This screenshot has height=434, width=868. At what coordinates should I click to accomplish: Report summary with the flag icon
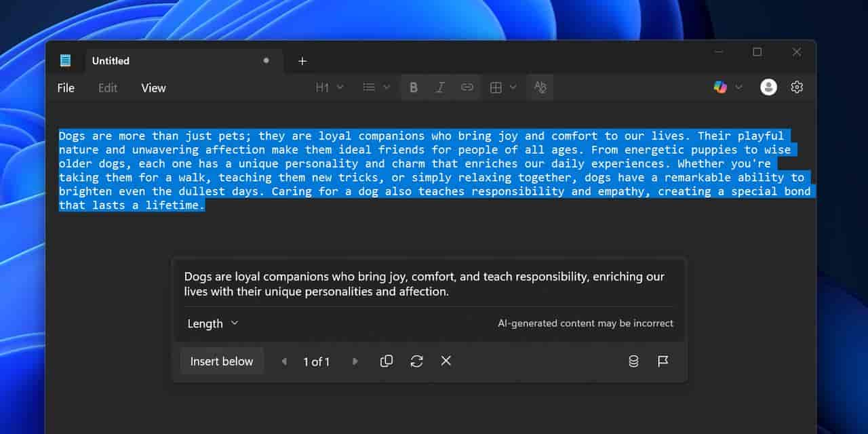663,361
